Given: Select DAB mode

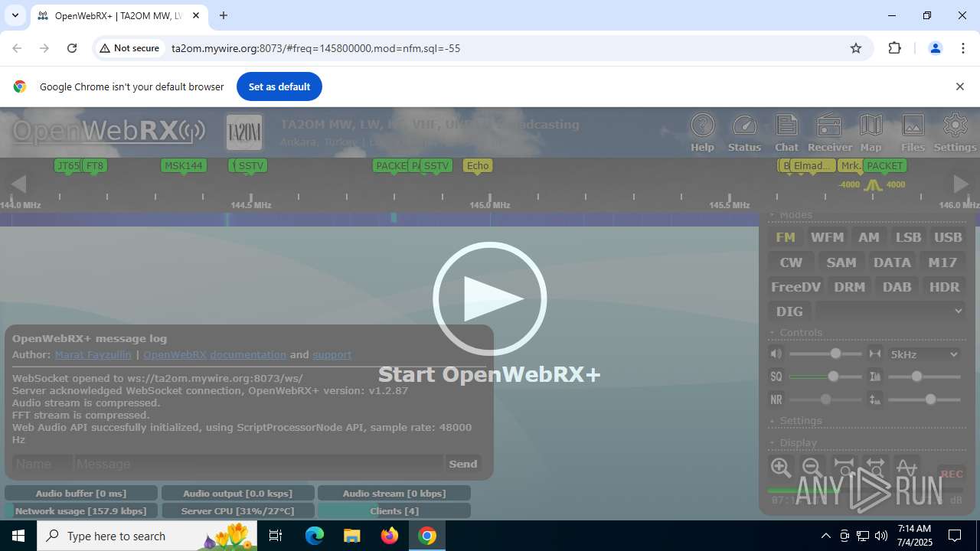Looking at the screenshot, I should click(897, 287).
